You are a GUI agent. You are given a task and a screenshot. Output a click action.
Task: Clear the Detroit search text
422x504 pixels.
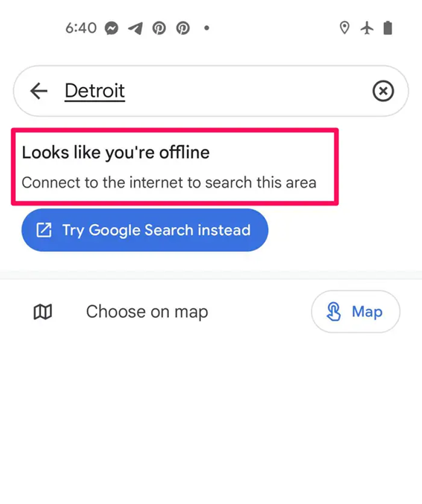point(383,91)
